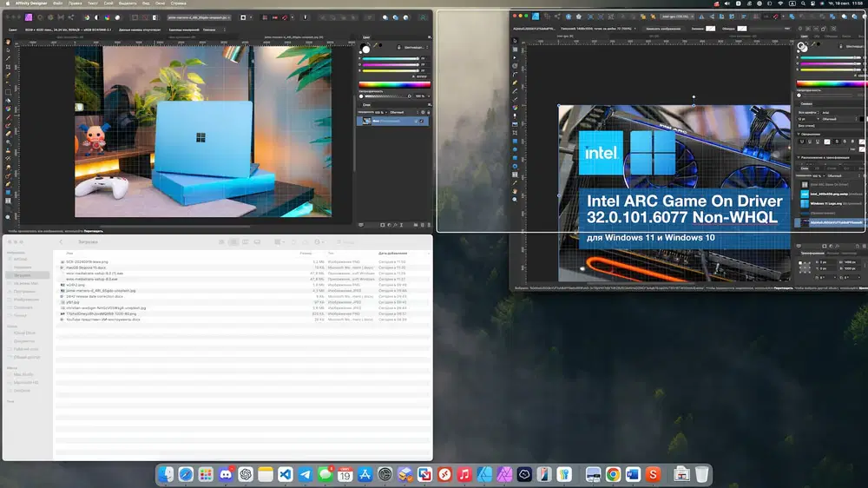Sort Finder list by Размер column
Screen dimensions: 868x488
[x=306, y=254]
